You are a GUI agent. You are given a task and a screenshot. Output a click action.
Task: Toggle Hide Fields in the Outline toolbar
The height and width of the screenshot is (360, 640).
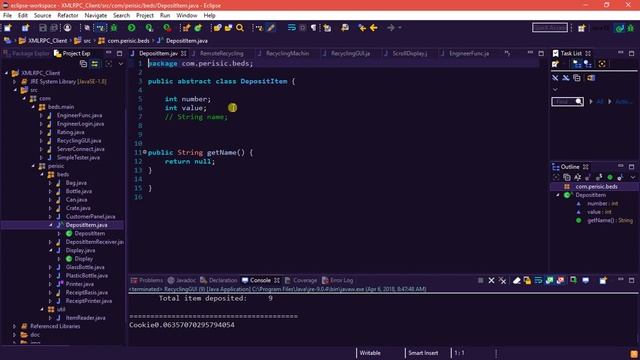(588, 177)
